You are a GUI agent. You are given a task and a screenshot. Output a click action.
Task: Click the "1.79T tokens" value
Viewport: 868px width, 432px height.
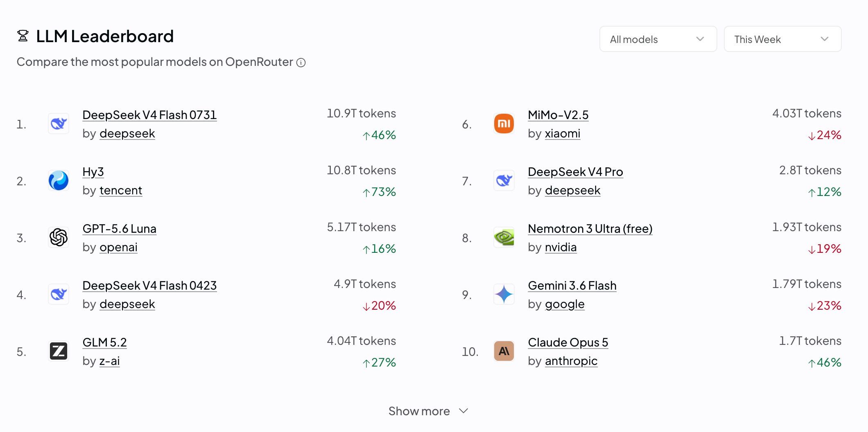coord(807,284)
